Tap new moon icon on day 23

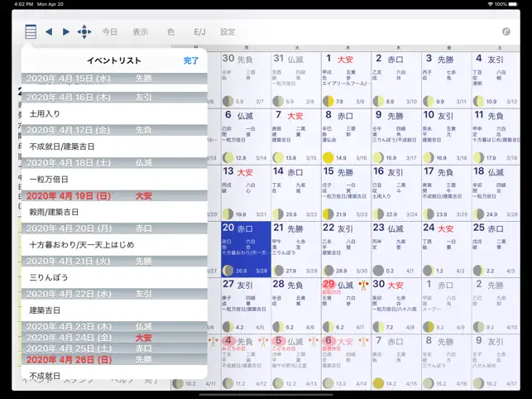coord(378,271)
